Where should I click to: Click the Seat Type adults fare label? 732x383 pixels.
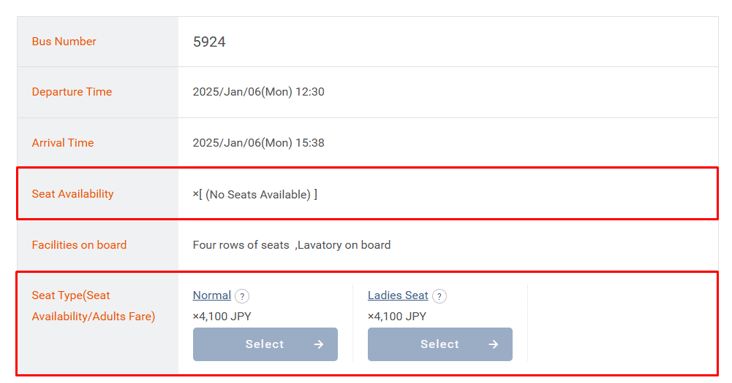93,306
